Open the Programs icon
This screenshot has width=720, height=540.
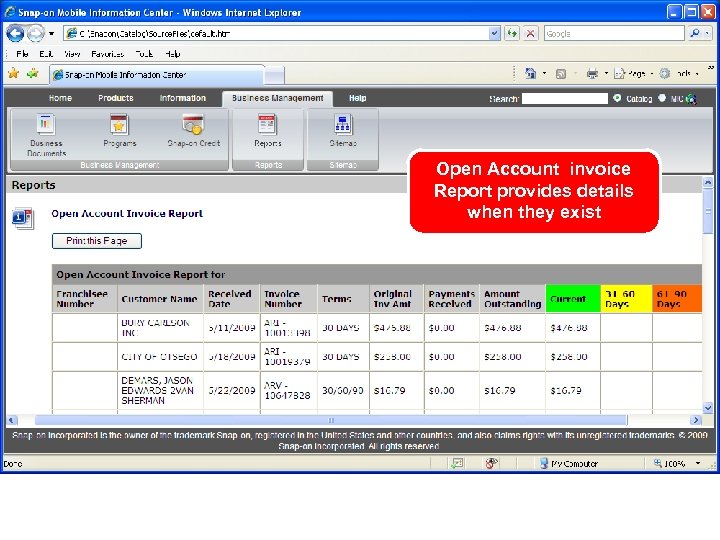point(119,124)
